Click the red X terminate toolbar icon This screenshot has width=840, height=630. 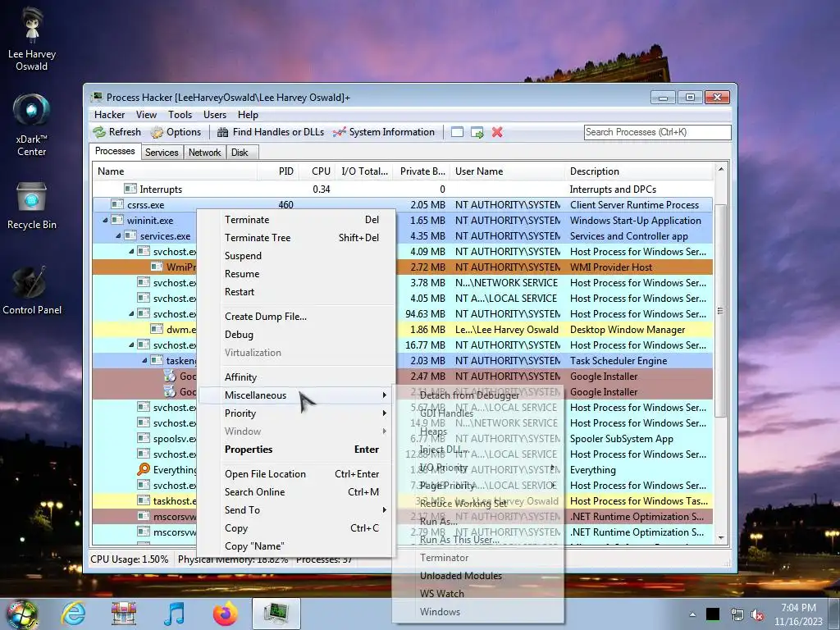coord(497,132)
